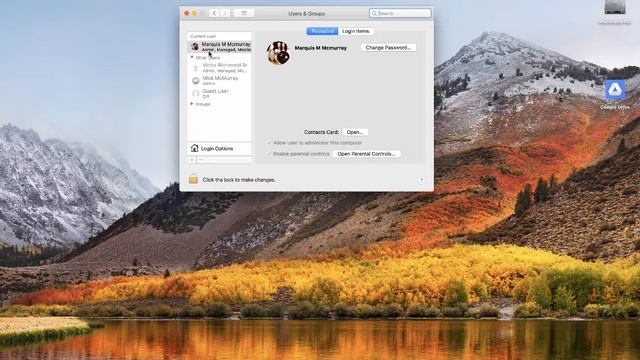Screen dimensions: 640x360
Task: Click Victor Richmond Sr avatar icon
Action: [196, 67]
